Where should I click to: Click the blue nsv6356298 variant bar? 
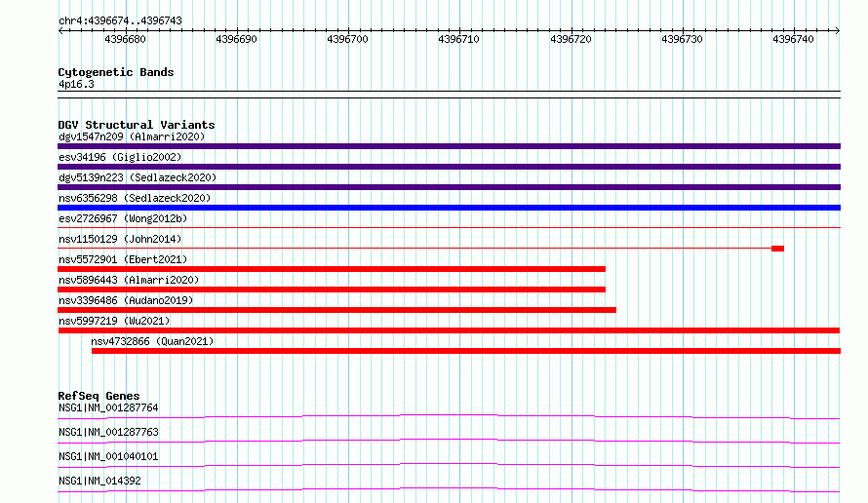[449, 208]
